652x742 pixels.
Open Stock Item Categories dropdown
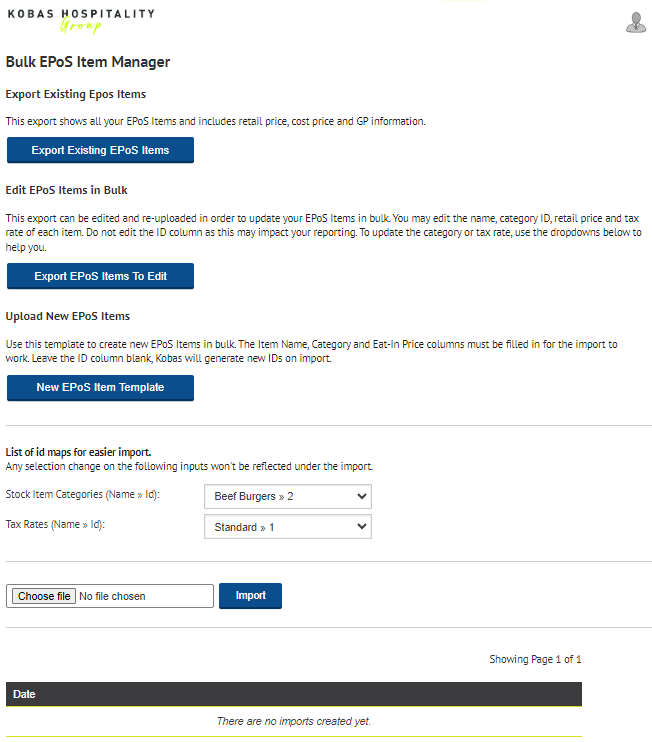(x=288, y=496)
